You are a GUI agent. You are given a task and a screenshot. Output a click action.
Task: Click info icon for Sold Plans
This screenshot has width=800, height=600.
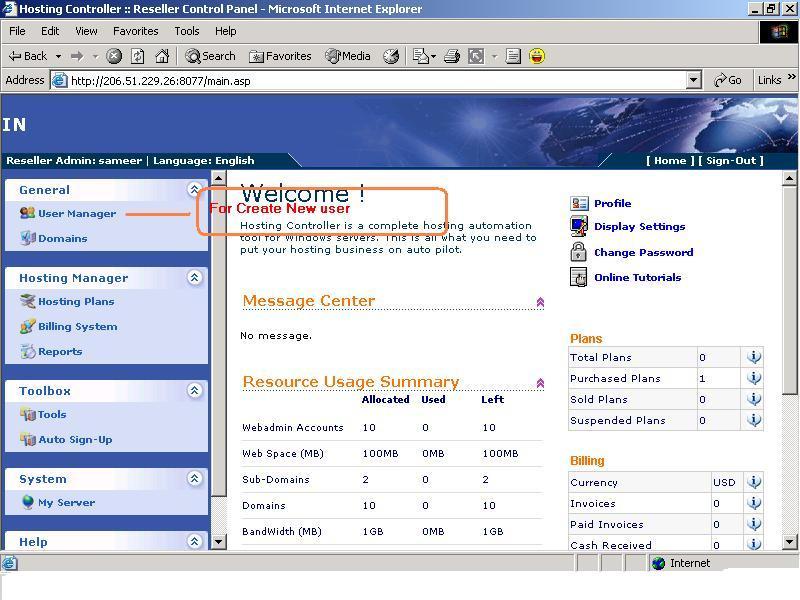[754, 398]
